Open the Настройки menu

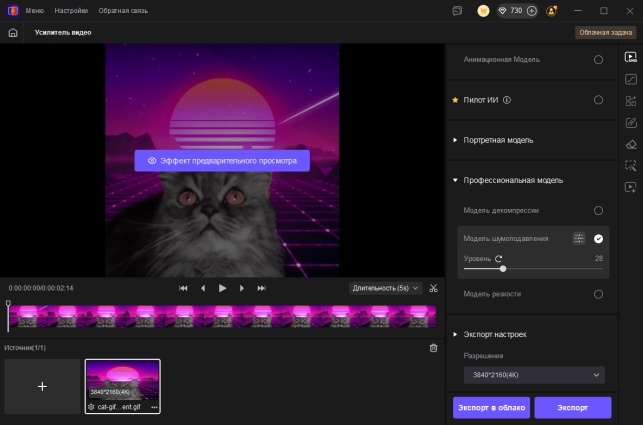[71, 11]
